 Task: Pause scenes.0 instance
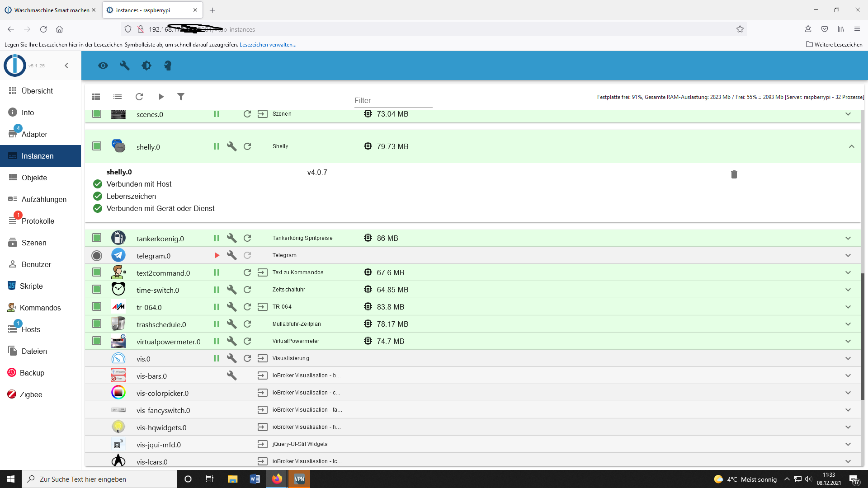click(x=217, y=114)
